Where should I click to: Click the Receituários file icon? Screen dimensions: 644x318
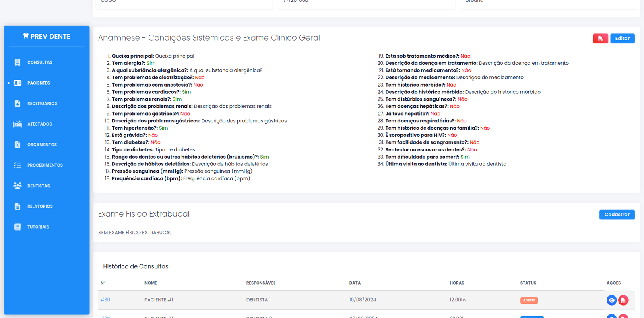click(x=17, y=103)
